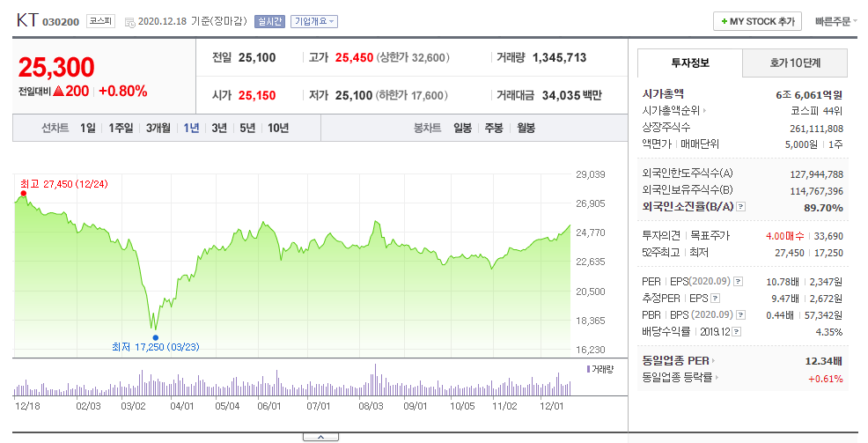Image resolution: width=868 pixels, height=443 pixels.
Task: Click the 상장주식수 value 261,111,808
Action: click(817, 129)
